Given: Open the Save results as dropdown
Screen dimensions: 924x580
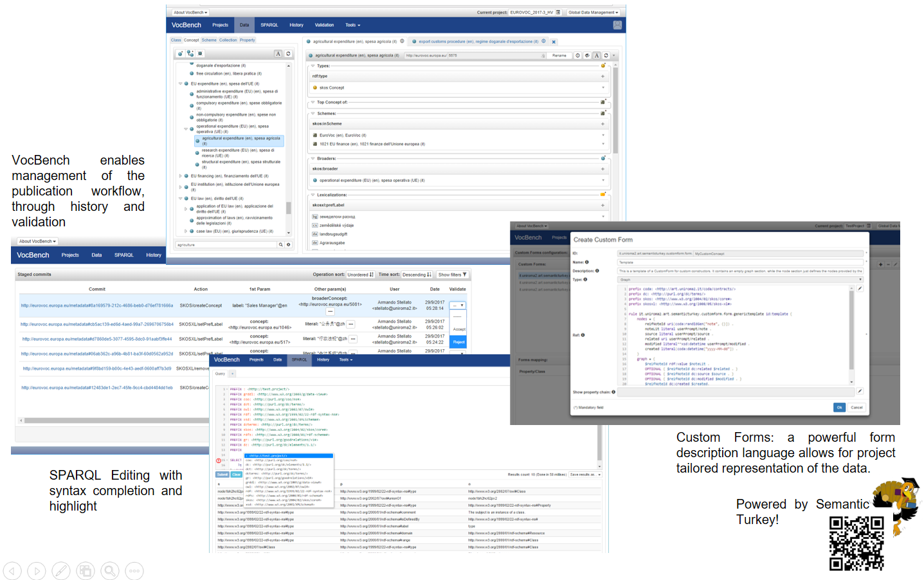Looking at the screenshot, I should click(585, 475).
